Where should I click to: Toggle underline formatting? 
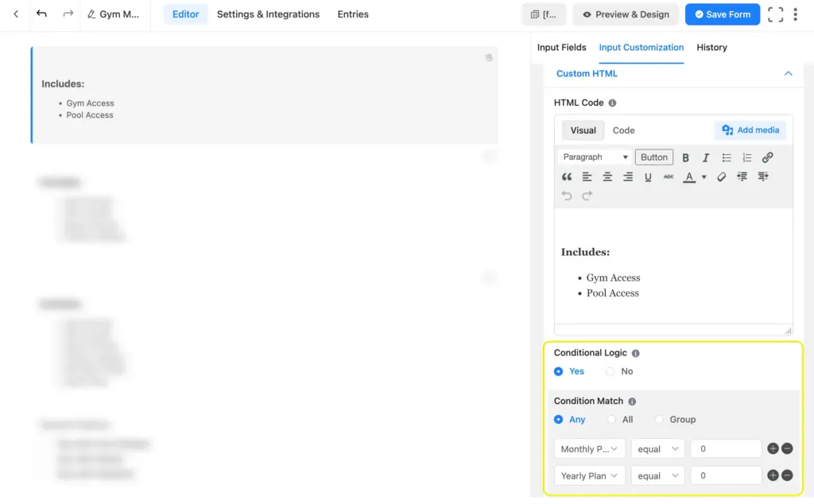[x=648, y=176]
